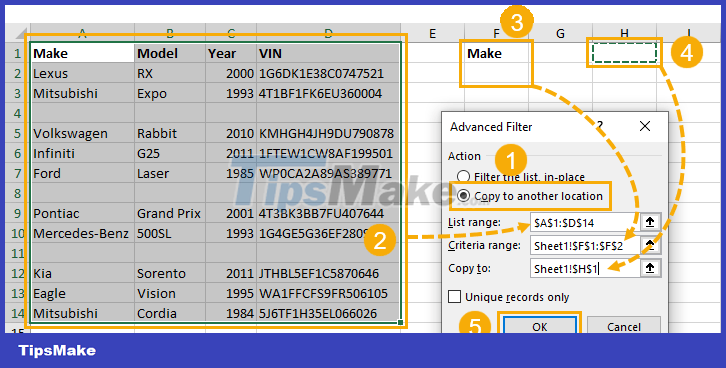Collapse dialog icon for Criteria range
726x368 pixels.
(650, 245)
